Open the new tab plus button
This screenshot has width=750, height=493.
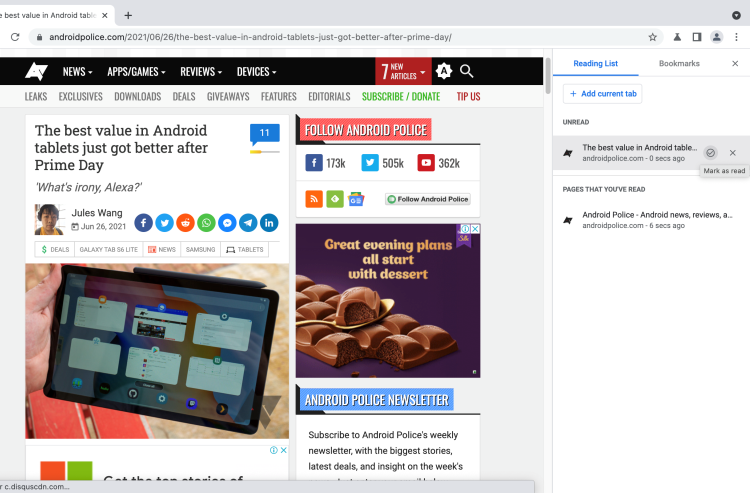click(x=128, y=15)
